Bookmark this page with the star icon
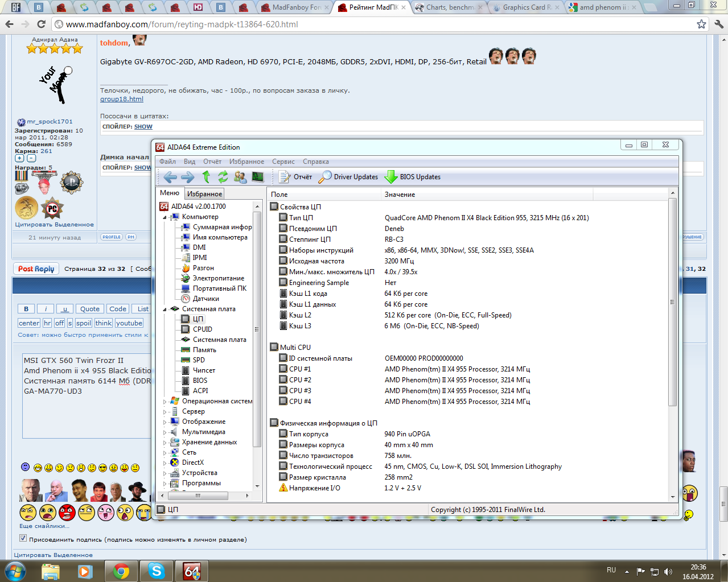This screenshot has width=728, height=582. click(701, 24)
